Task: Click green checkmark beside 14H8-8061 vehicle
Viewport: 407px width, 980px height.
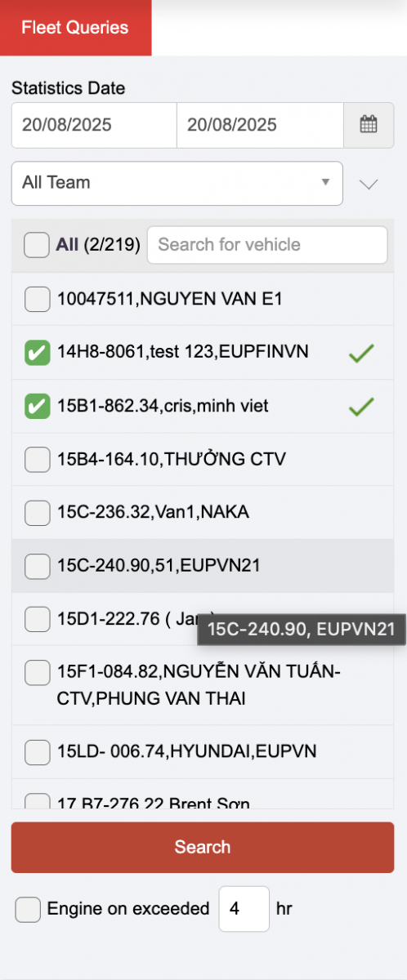Action: pos(361,353)
